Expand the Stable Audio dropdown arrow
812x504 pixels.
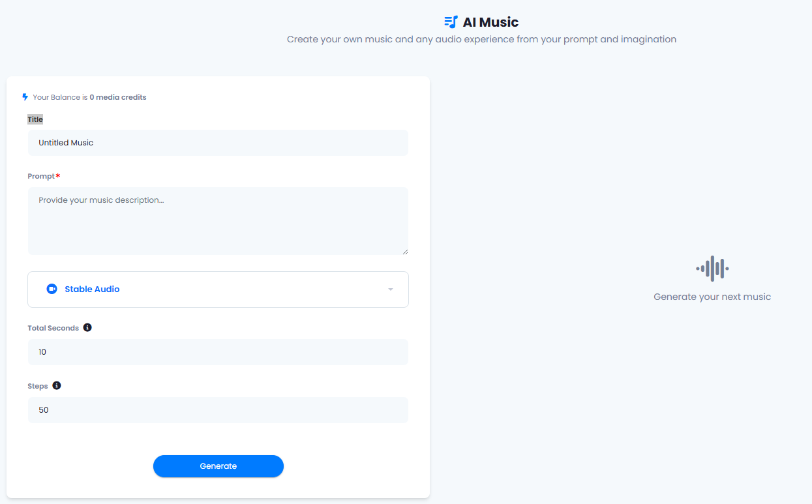391,289
